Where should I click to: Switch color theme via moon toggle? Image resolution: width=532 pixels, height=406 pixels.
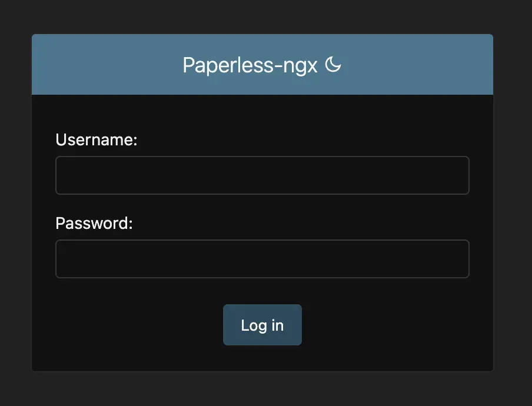(333, 65)
